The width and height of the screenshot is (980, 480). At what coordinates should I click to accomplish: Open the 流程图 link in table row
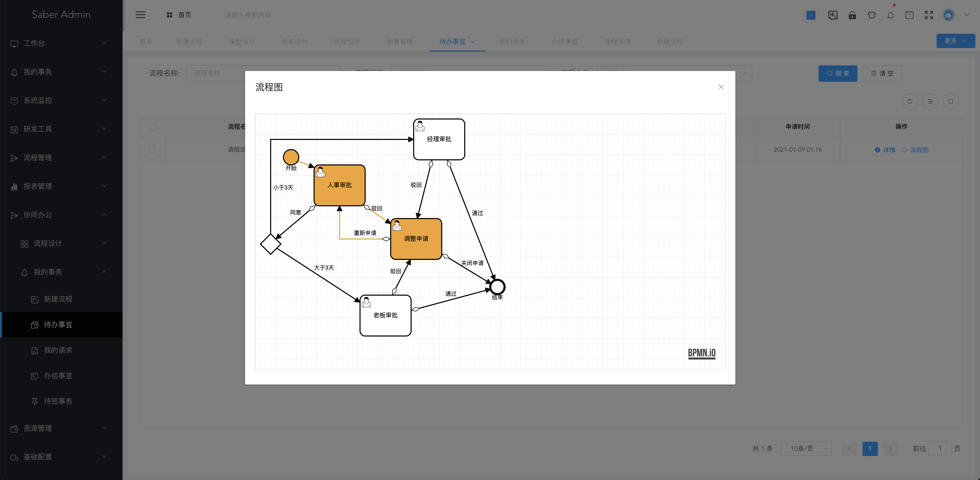(915, 150)
